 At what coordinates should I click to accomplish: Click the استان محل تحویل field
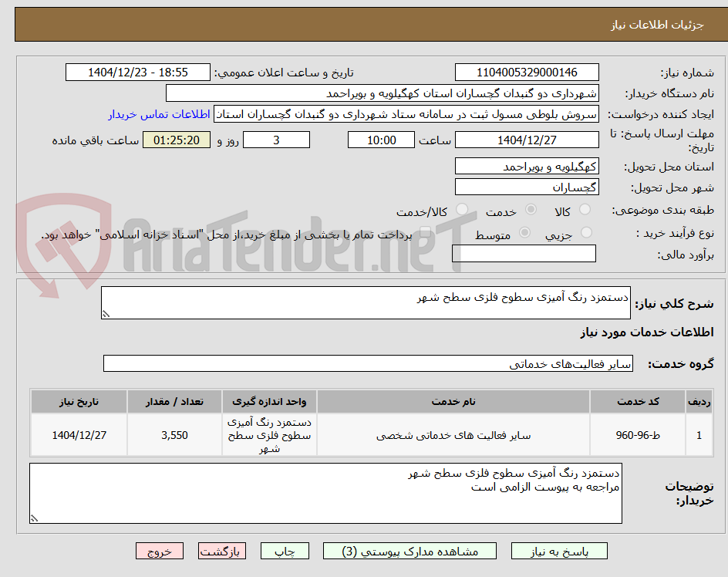(527, 167)
